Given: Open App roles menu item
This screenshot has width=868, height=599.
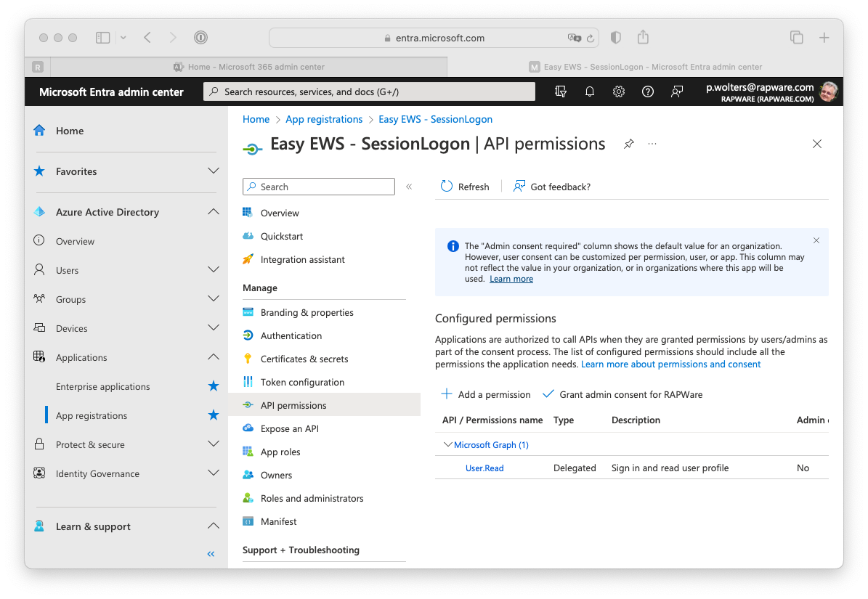Looking at the screenshot, I should pos(280,452).
